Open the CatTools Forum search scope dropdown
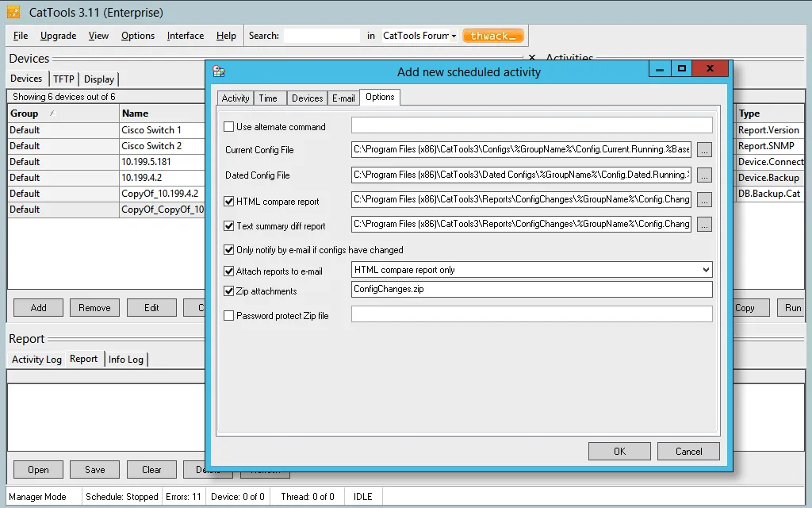The width and height of the screenshot is (812, 508). (x=454, y=35)
